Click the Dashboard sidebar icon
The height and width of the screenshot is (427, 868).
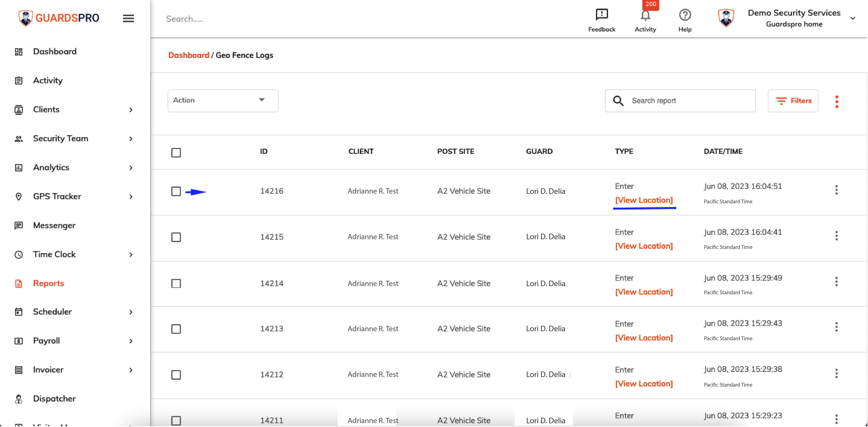tap(19, 52)
